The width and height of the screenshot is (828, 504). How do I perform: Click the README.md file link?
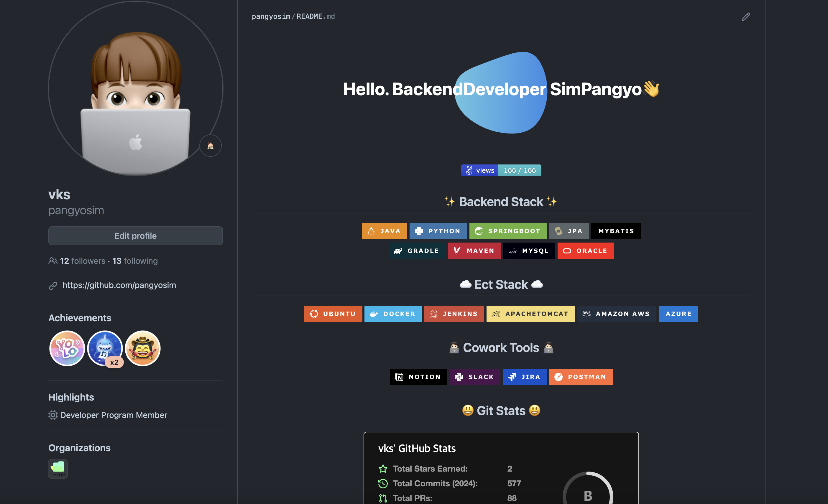point(315,17)
